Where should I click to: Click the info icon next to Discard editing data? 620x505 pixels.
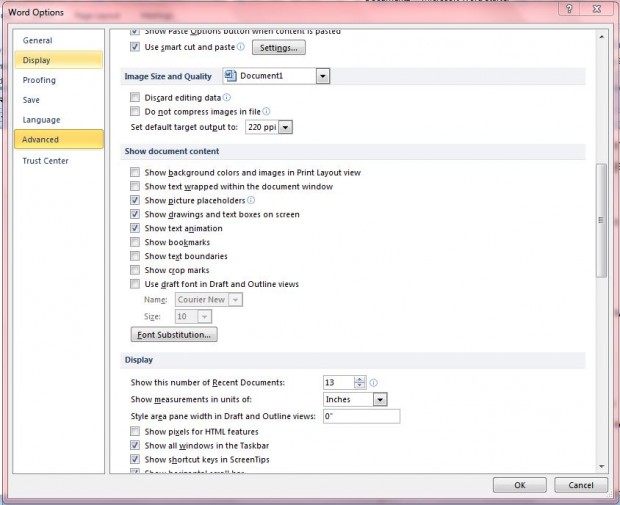point(227,97)
